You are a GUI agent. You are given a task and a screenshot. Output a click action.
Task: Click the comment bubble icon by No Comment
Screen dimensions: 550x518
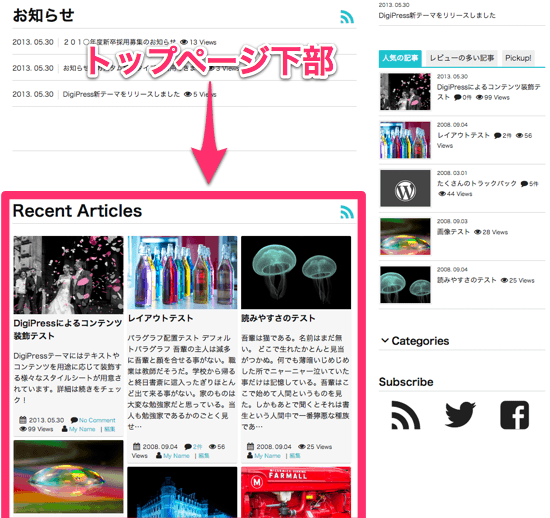coord(74,420)
